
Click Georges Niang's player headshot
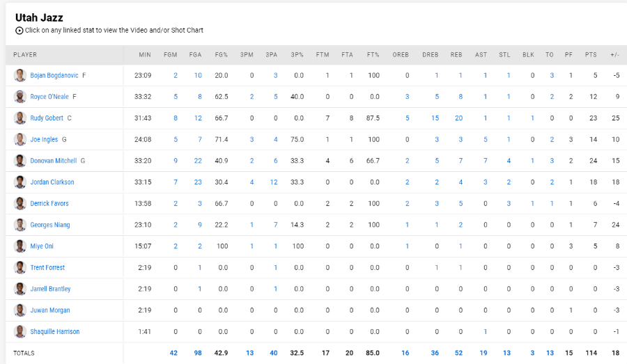coord(20,225)
